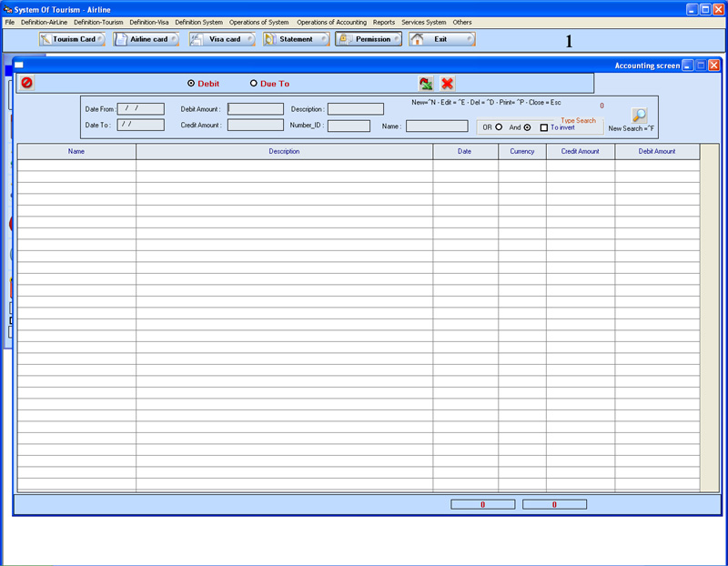Click the Date From input field
The image size is (728, 566).
tap(140, 109)
